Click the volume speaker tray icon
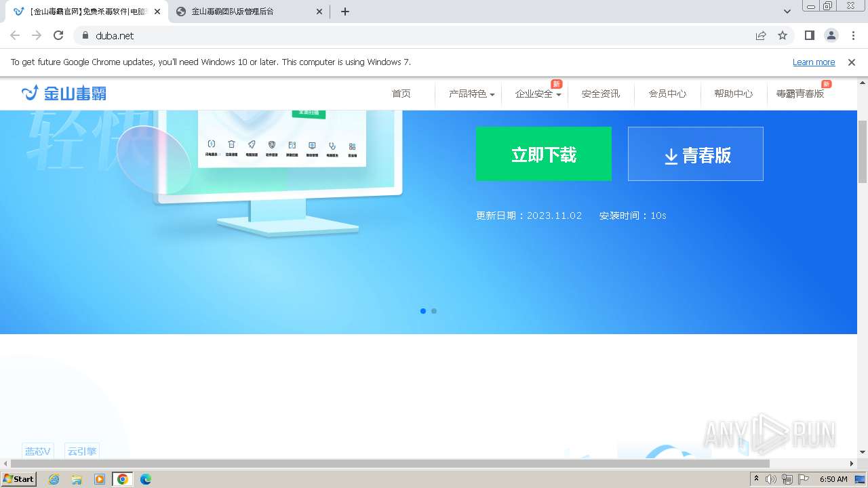868x488 pixels. (x=771, y=479)
